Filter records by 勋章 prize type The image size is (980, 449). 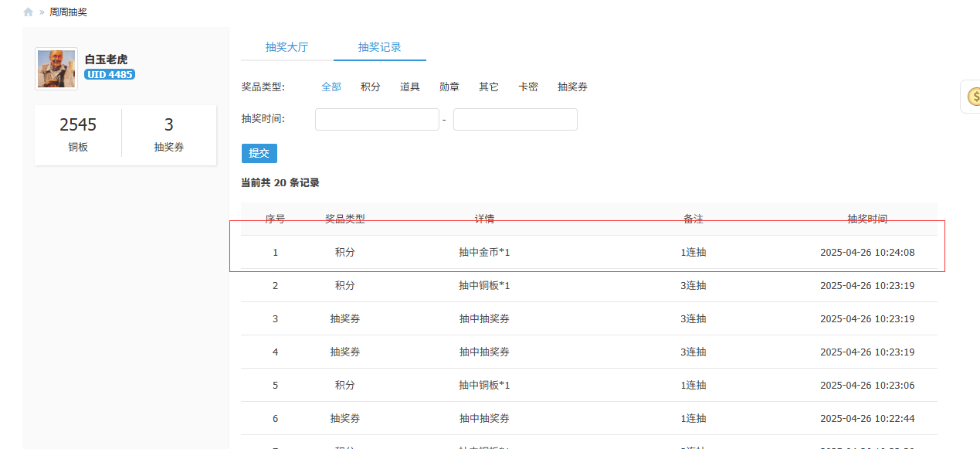(449, 87)
